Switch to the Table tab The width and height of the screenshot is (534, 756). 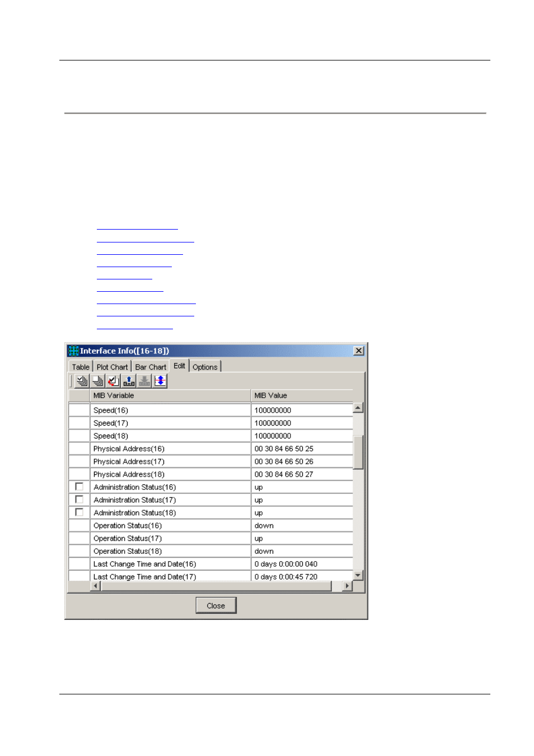click(81, 367)
